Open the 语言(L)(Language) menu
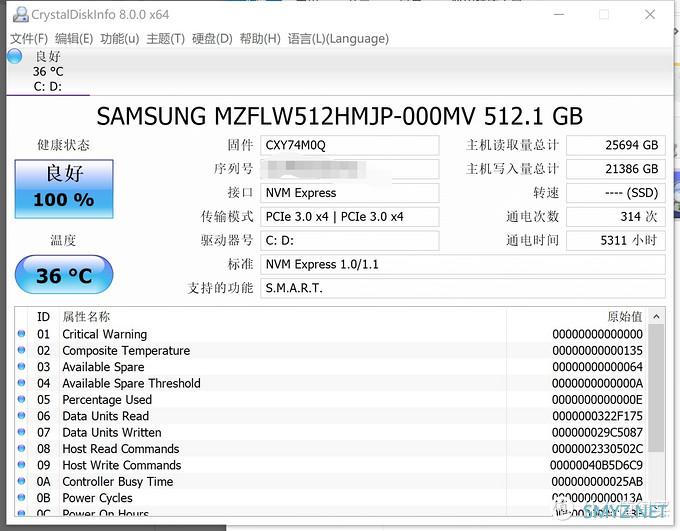The image size is (680, 531). click(338, 39)
